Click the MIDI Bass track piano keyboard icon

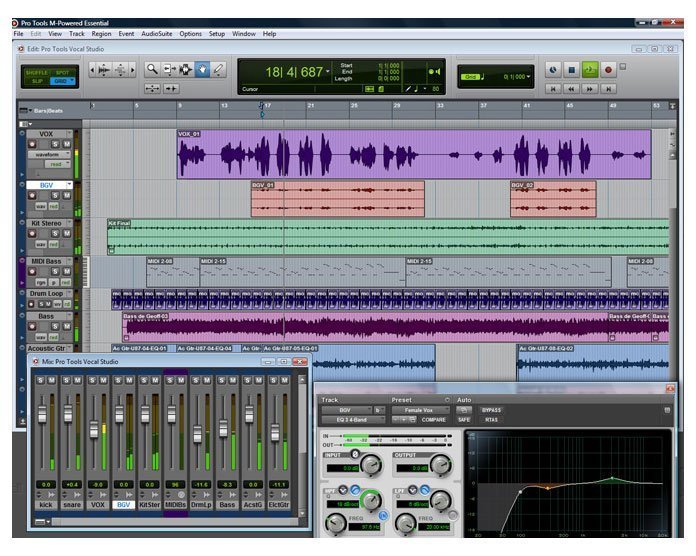[85, 272]
